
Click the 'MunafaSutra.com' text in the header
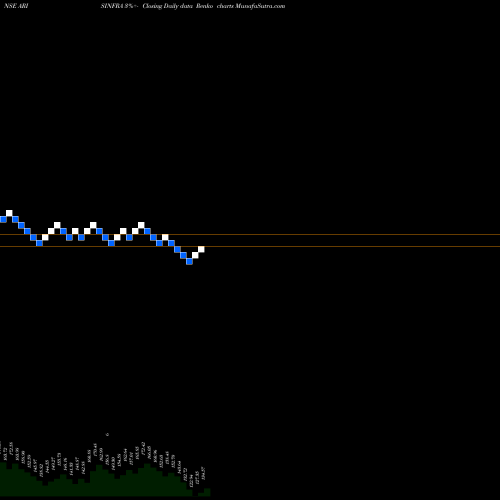(x=260, y=6)
